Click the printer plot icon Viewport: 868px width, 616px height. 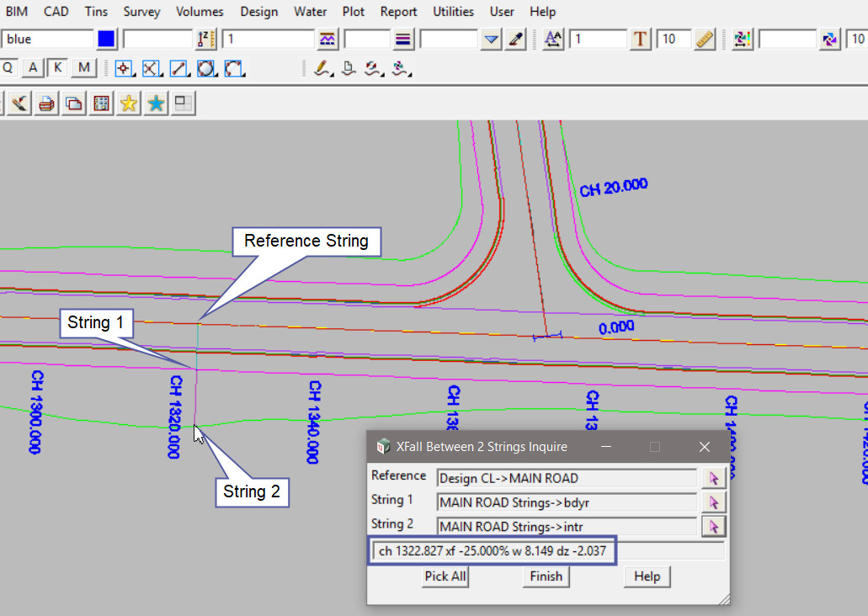(x=46, y=104)
